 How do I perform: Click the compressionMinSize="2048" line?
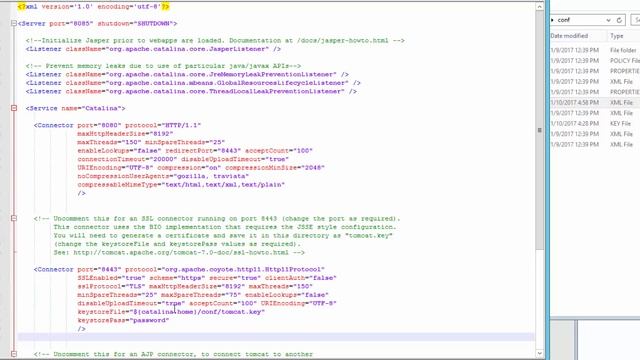[201, 168]
